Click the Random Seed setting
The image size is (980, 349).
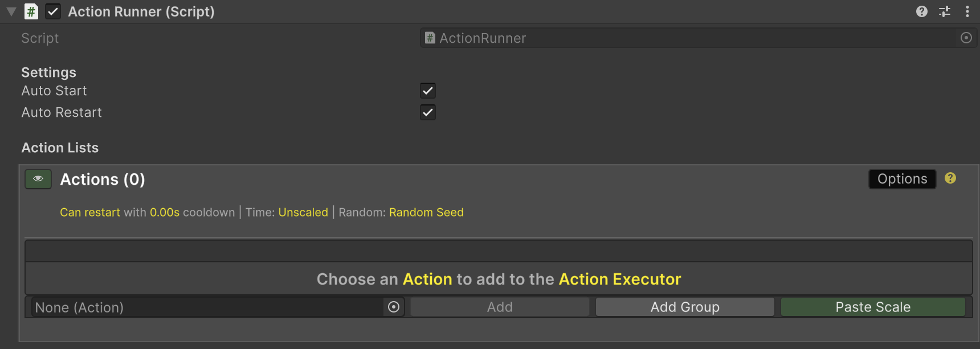[426, 212]
